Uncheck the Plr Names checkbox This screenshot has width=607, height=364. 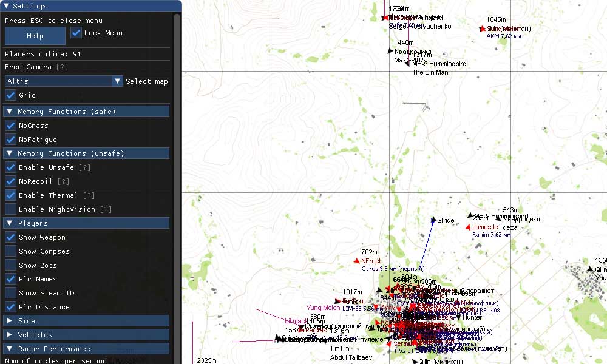[10, 279]
